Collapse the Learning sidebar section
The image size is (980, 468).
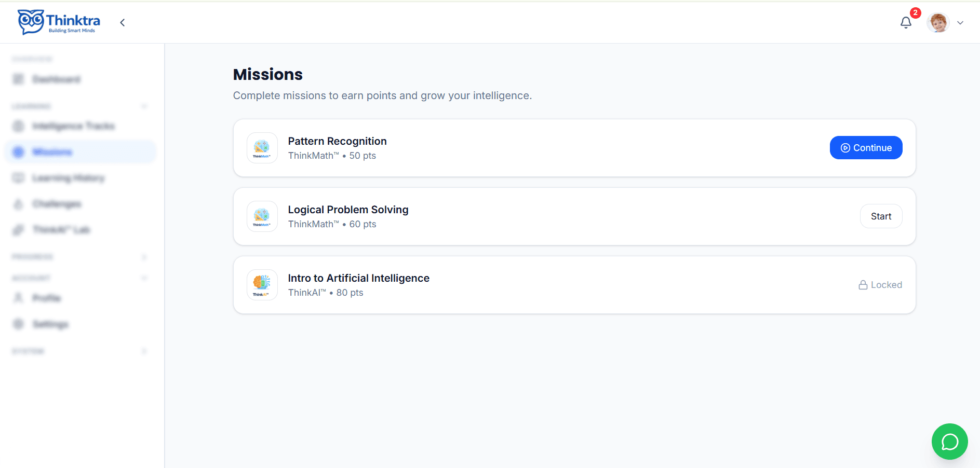[x=144, y=106]
